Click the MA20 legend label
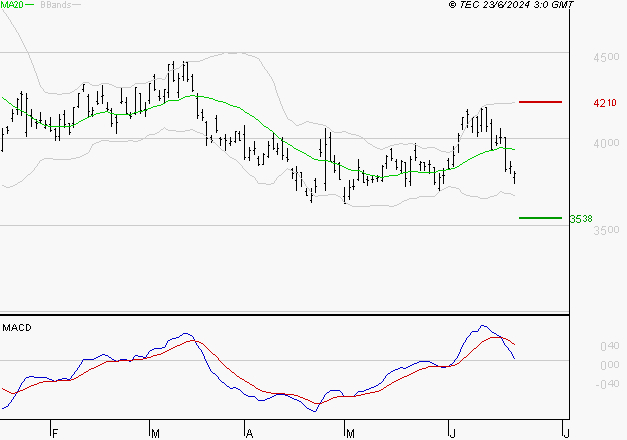Image resolution: width=627 pixels, height=440 pixels. point(12,5)
